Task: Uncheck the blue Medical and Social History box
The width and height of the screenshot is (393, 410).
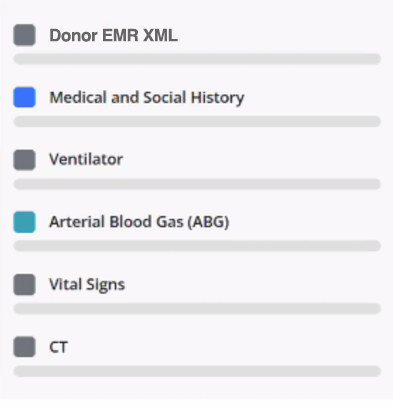Action: tap(24, 97)
